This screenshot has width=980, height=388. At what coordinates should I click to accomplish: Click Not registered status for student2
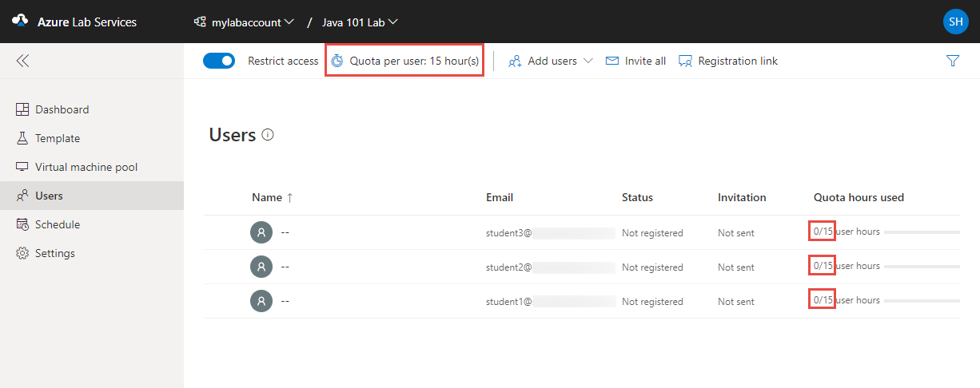coord(652,267)
